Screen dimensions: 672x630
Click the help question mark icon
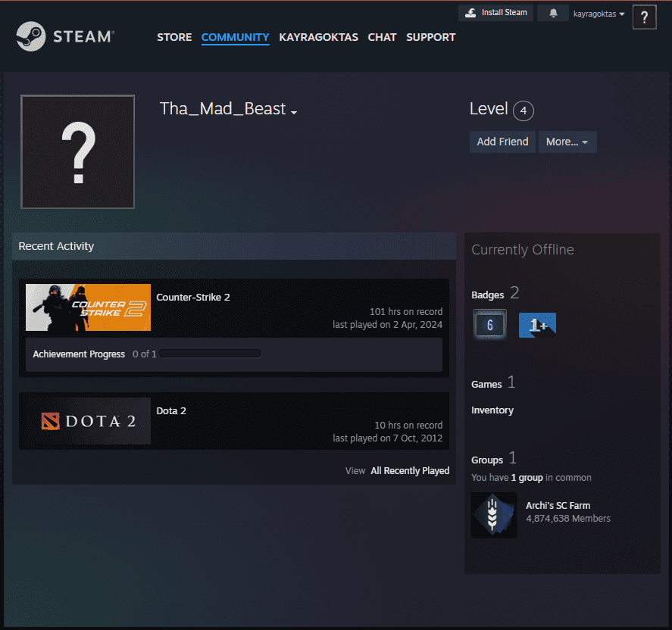click(644, 17)
